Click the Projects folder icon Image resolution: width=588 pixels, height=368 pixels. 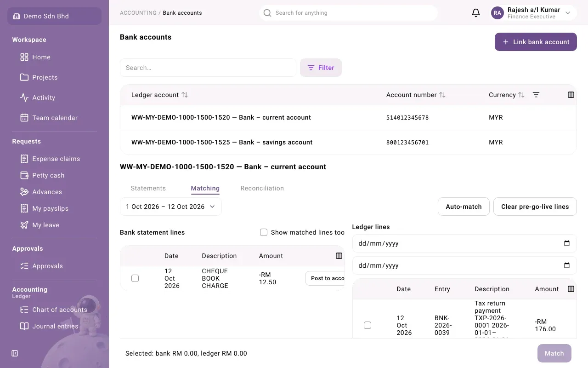pyautogui.click(x=24, y=77)
